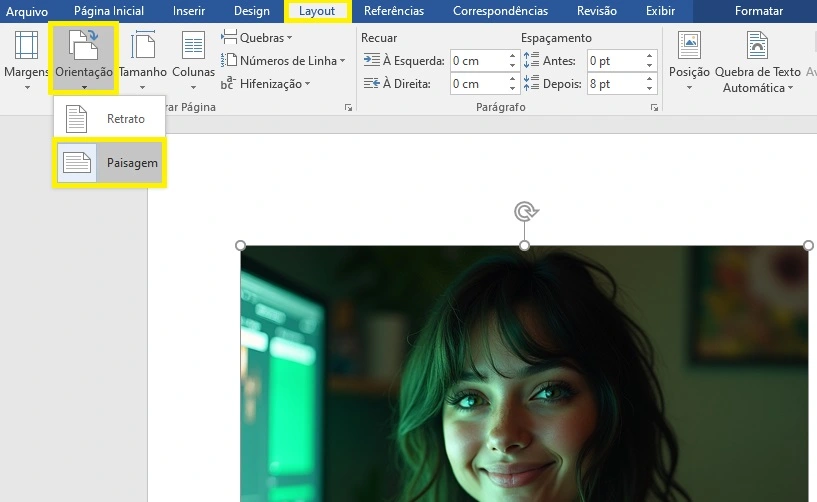The image size is (817, 502).
Task: Click the top-right image resize handle
Action: [808, 246]
